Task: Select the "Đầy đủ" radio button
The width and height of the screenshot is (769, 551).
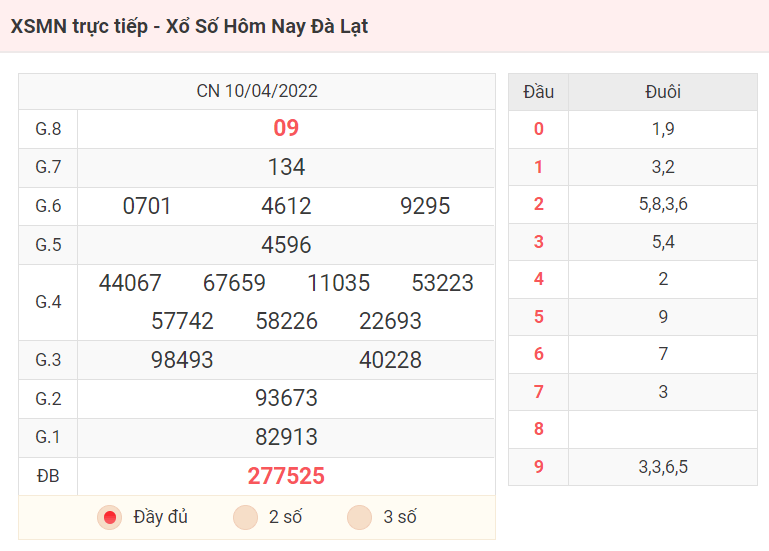Action: coord(109,517)
